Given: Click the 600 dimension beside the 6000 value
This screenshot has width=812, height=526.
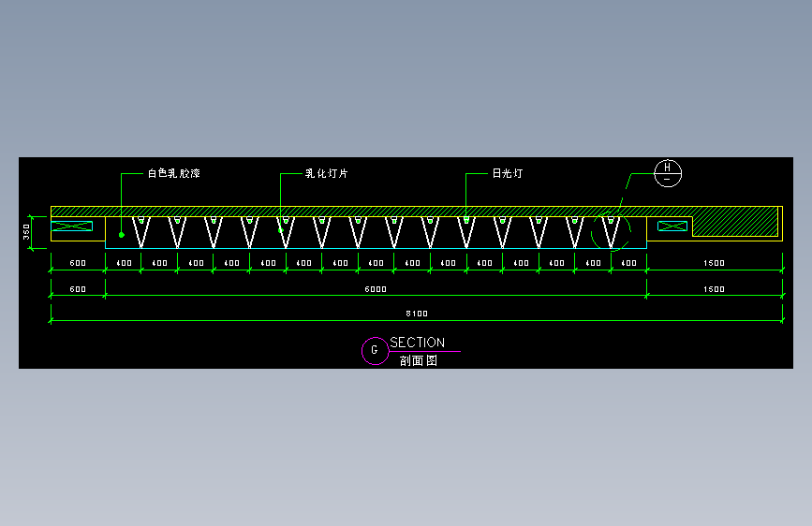Looking at the screenshot, I should pos(78,289).
